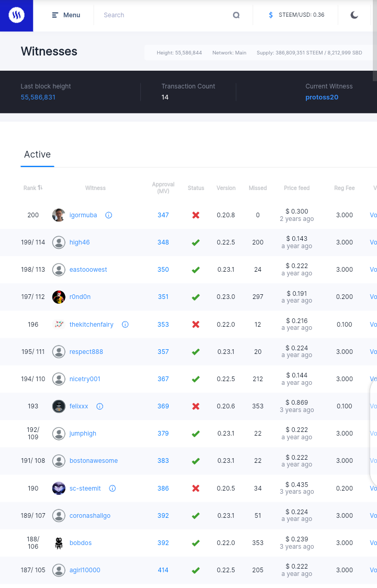This screenshot has height=588, width=377.
Task: Click the Steem logo home icon
Action: (x=17, y=15)
